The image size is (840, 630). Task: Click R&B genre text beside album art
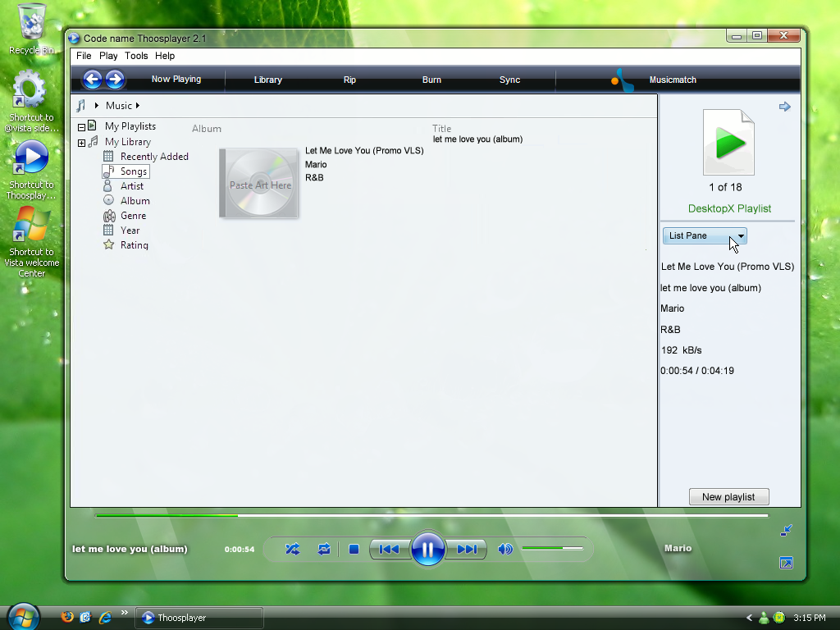(x=314, y=177)
